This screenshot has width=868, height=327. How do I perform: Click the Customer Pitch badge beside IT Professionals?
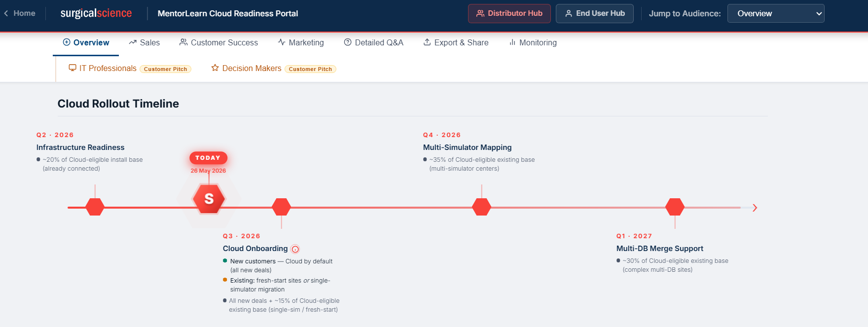pyautogui.click(x=165, y=69)
